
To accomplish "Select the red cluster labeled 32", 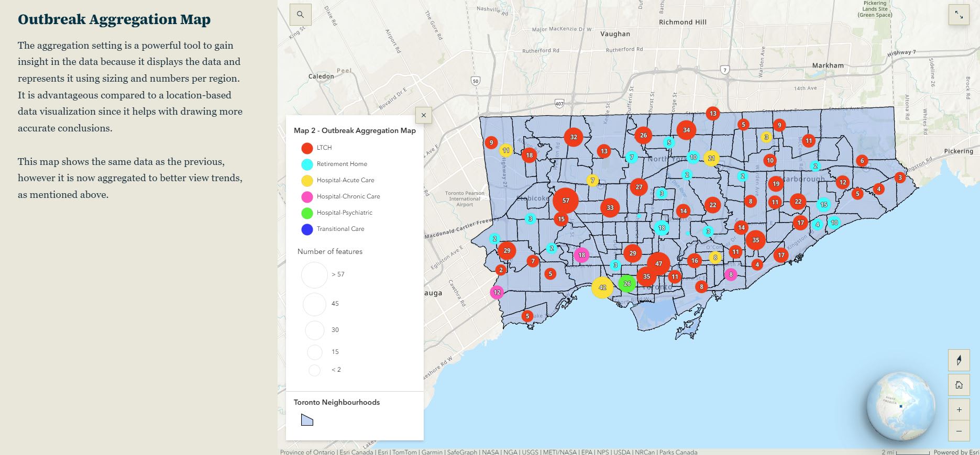I will tap(574, 137).
